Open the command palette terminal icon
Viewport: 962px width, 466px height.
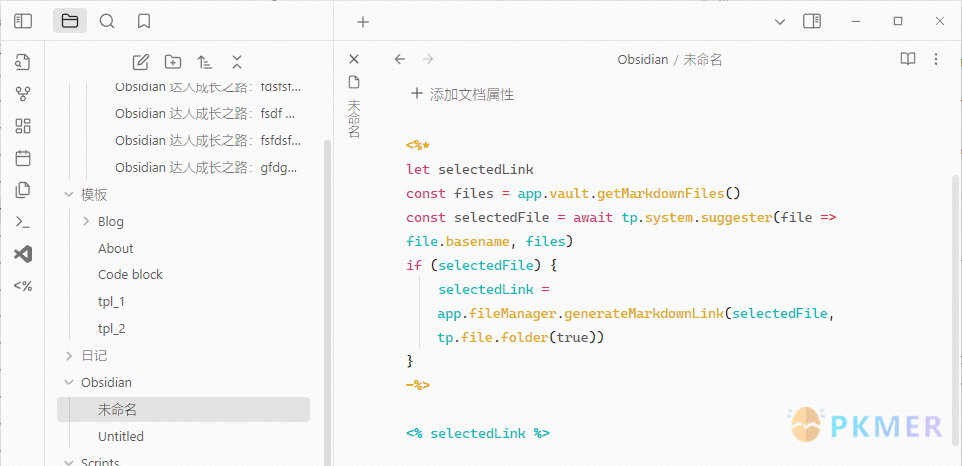point(23,222)
